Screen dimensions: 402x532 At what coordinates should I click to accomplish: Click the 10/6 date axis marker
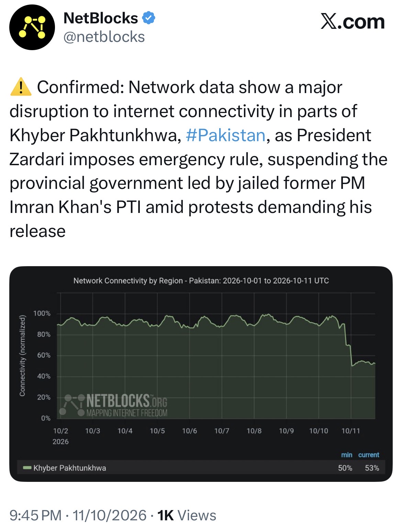189,431
